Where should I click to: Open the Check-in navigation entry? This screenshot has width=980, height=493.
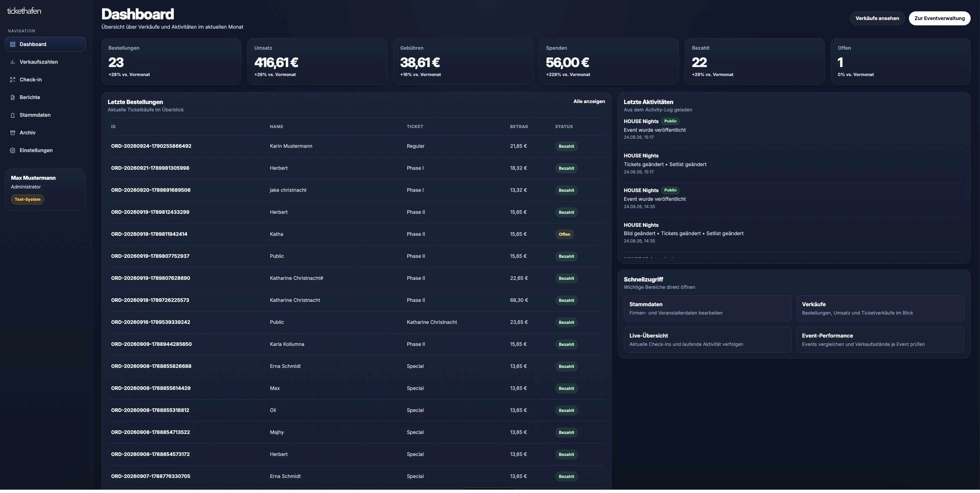coord(45,80)
